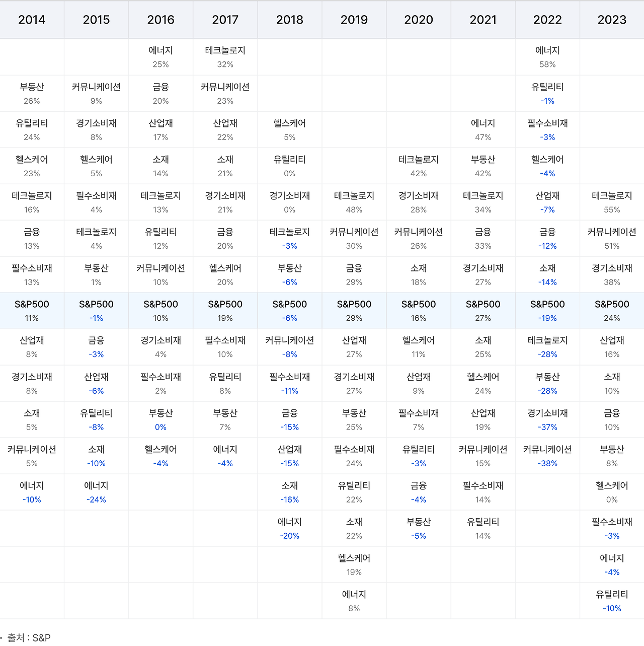
Task: Select the 에너지 8% cell in 2019
Action: tap(354, 601)
